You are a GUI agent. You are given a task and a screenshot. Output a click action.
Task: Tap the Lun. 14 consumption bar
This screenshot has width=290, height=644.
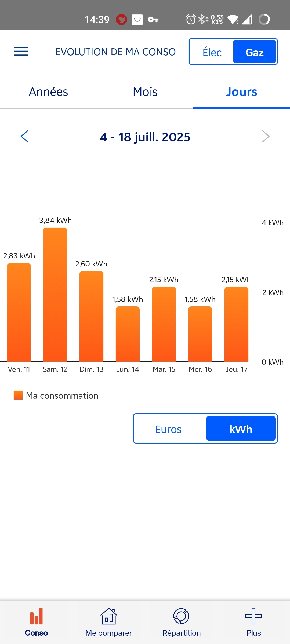[x=128, y=334]
